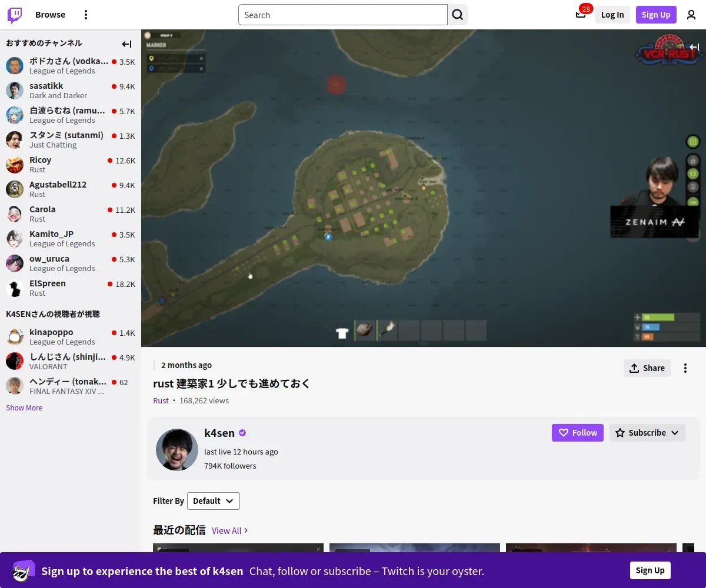
Task: Open the しんじさん (shinji) channel avatar
Action: [15, 362]
